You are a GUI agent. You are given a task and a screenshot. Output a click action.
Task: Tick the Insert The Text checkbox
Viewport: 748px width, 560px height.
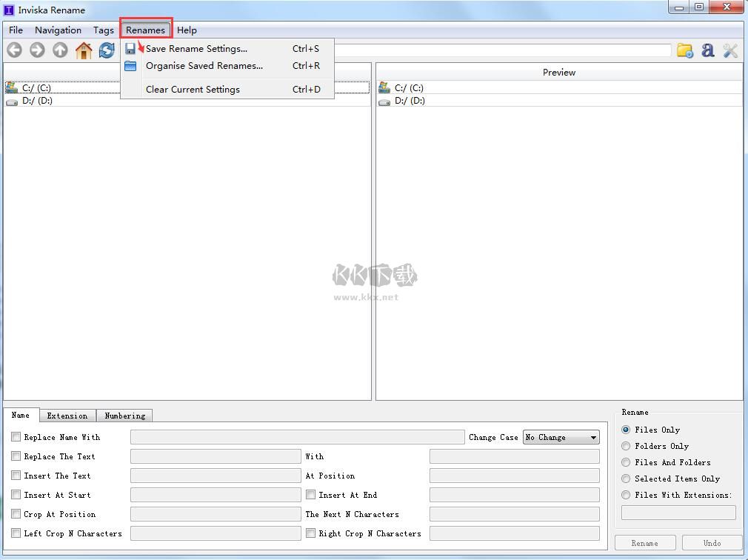16,475
